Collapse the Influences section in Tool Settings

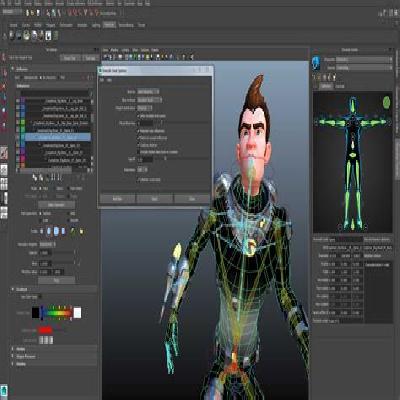click(13, 69)
